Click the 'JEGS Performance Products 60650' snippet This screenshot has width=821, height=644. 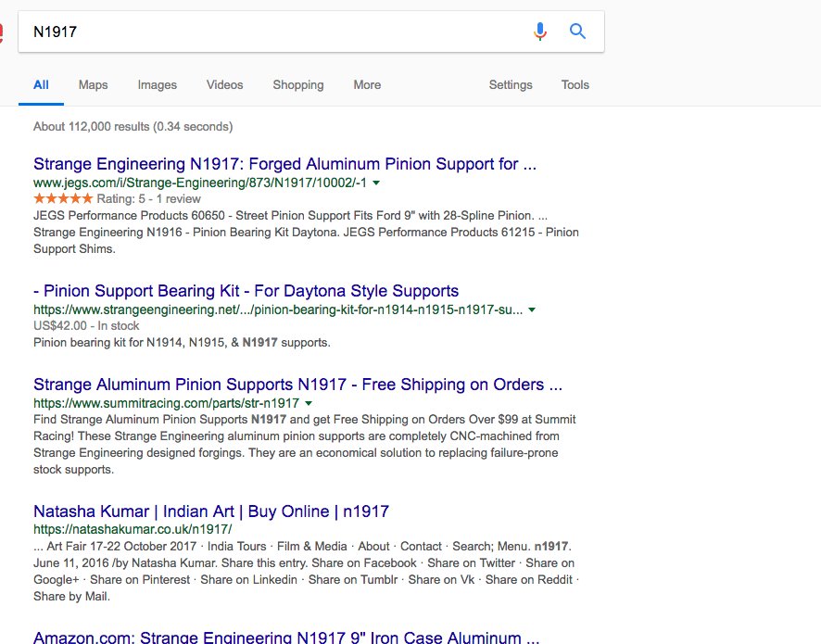point(307,232)
